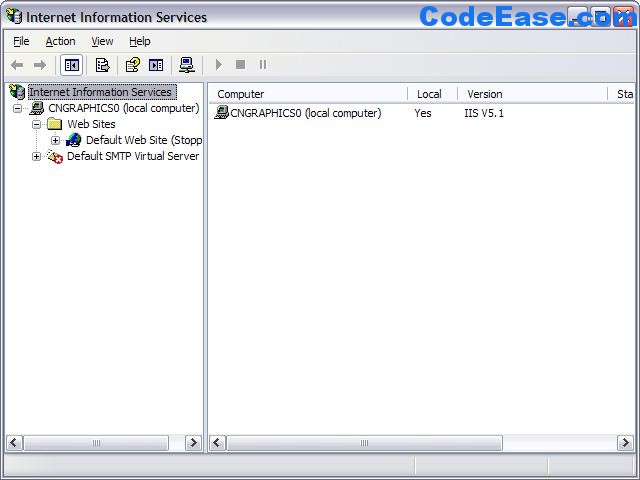Select Default Web Site (Stopped) tree item
Image resolution: width=640 pixels, height=480 pixels.
click(x=144, y=140)
